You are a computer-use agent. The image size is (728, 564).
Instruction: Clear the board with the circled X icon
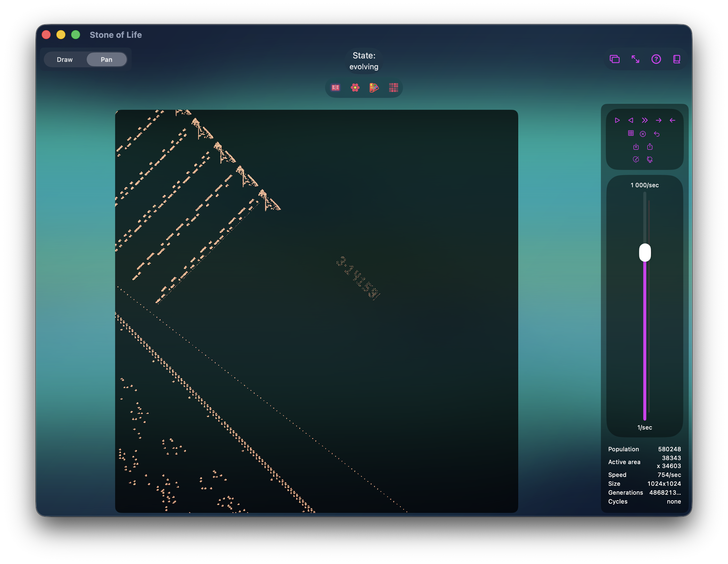(x=643, y=134)
